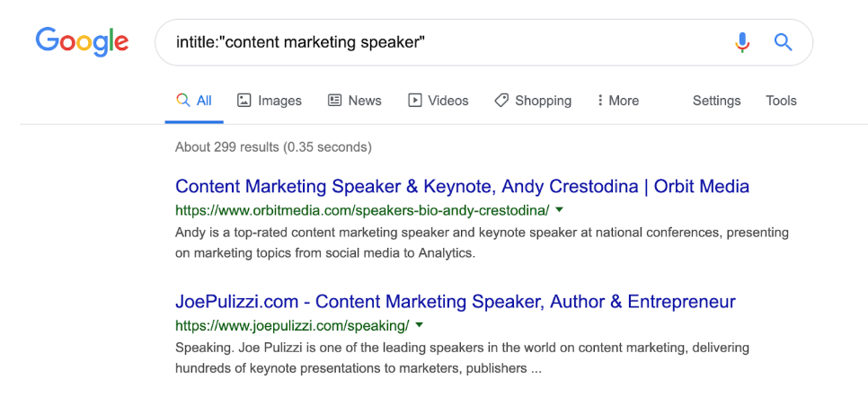Run the search with the magnifier icon
868x406 pixels.
pyautogui.click(x=783, y=42)
